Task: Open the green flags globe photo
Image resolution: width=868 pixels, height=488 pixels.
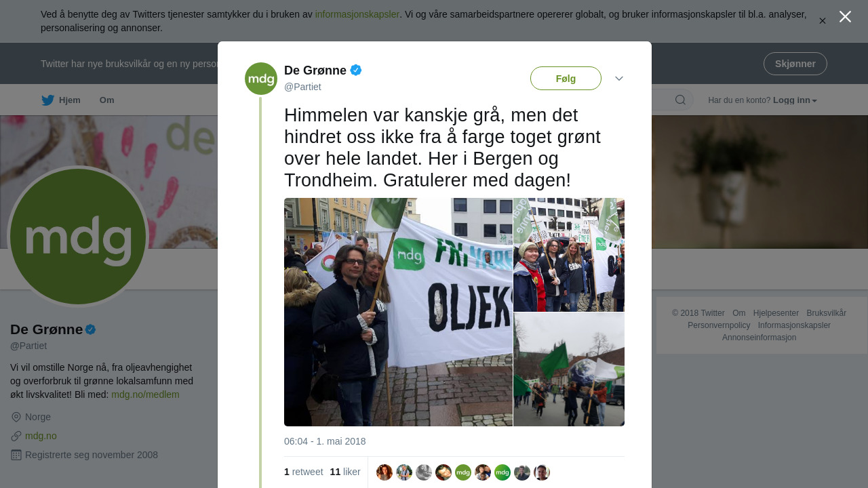Action: click(x=569, y=369)
